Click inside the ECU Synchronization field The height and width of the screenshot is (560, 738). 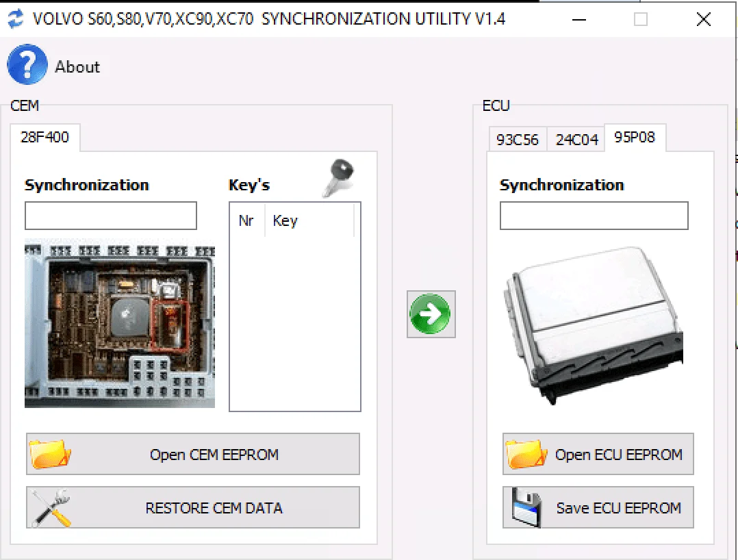pos(593,215)
